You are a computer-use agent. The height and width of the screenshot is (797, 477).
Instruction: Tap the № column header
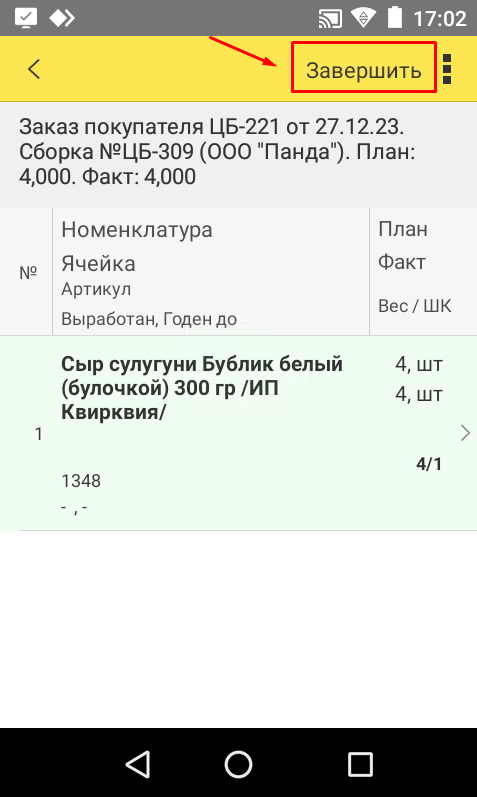[x=28, y=273]
